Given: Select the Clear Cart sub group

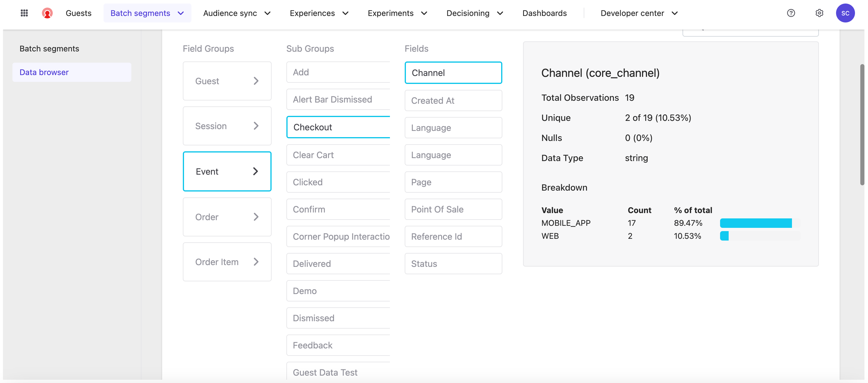Looking at the screenshot, I should coord(338,155).
